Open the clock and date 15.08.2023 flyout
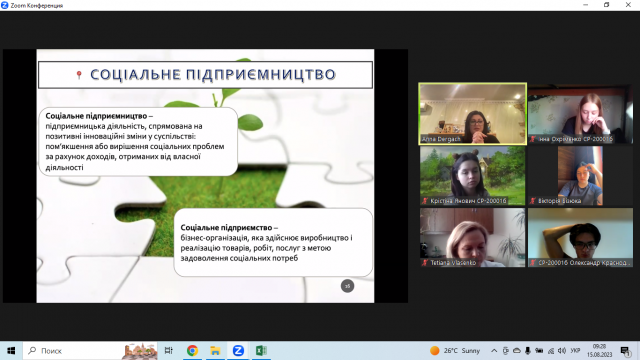Screen dimensions: 640x360 click(599, 351)
